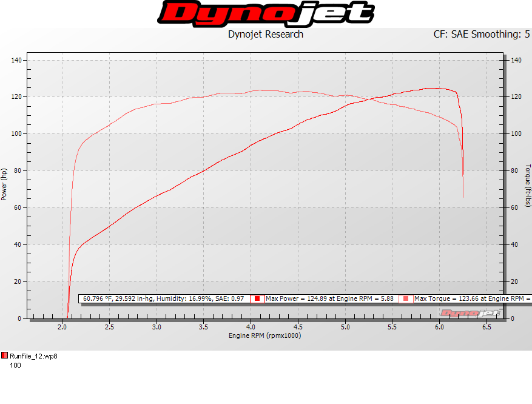Viewport: 532px width, 404px height.
Task: Click the 100 value below the run file
Action: [15, 365]
